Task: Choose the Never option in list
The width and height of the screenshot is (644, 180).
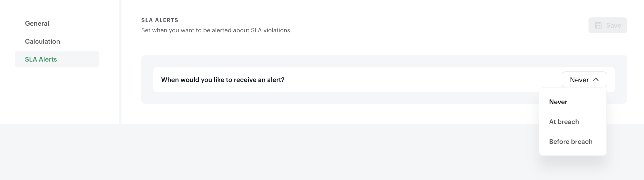Action: click(x=558, y=102)
